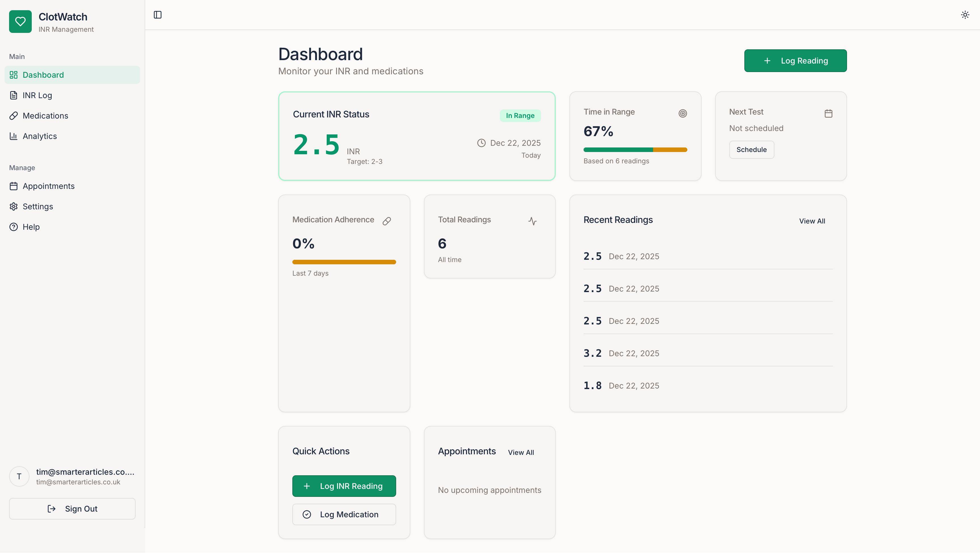Click the activity pulse icon on Total Readings
This screenshot has height=553, width=980.
(533, 221)
